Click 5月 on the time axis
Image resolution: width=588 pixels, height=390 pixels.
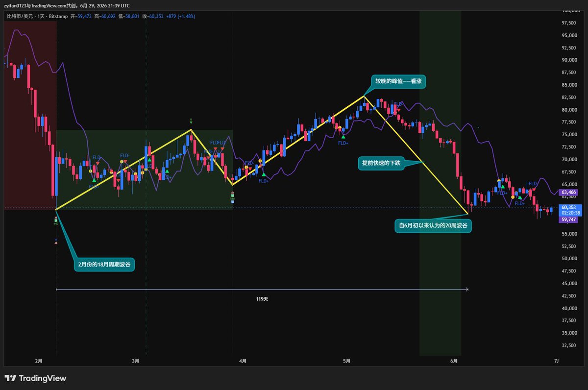pos(347,362)
